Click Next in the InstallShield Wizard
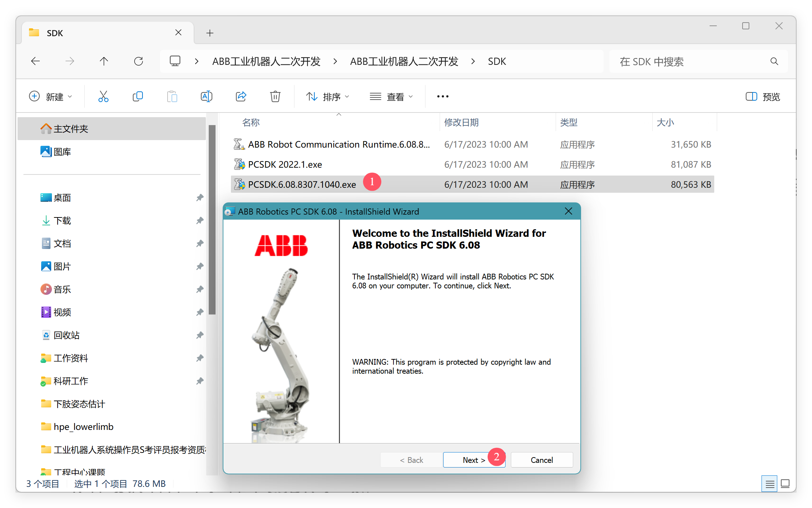This screenshot has height=508, width=812. point(474,460)
